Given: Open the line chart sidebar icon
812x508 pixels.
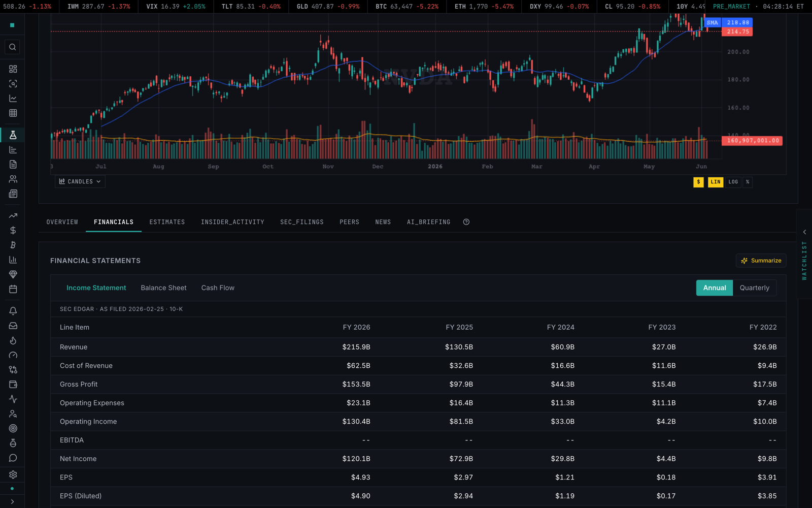Looking at the screenshot, I should (13, 99).
